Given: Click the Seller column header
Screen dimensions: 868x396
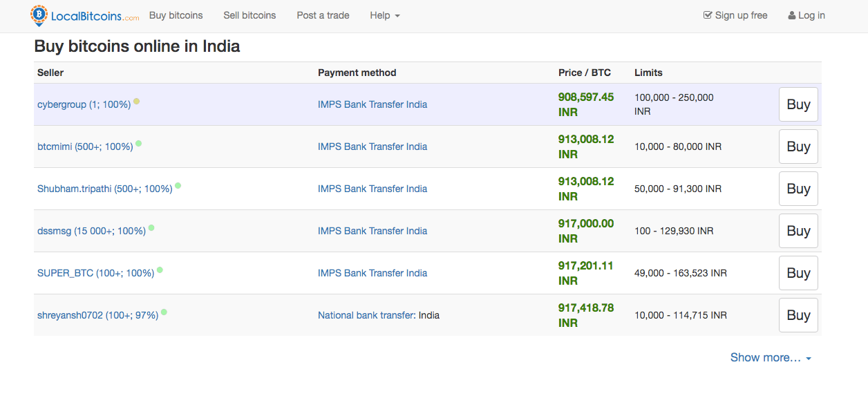Looking at the screenshot, I should point(50,73).
